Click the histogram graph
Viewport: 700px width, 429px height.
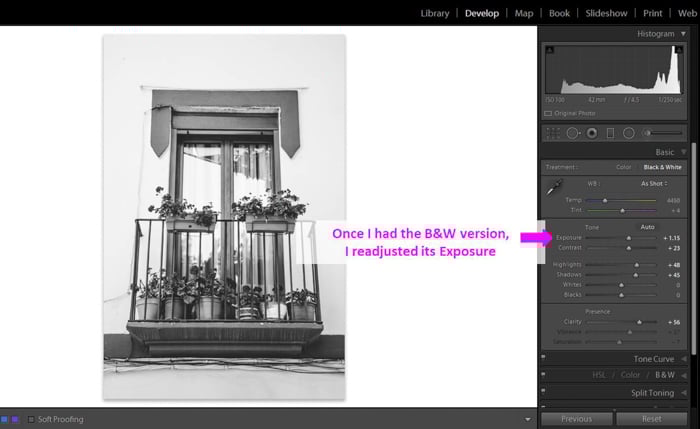(x=614, y=70)
